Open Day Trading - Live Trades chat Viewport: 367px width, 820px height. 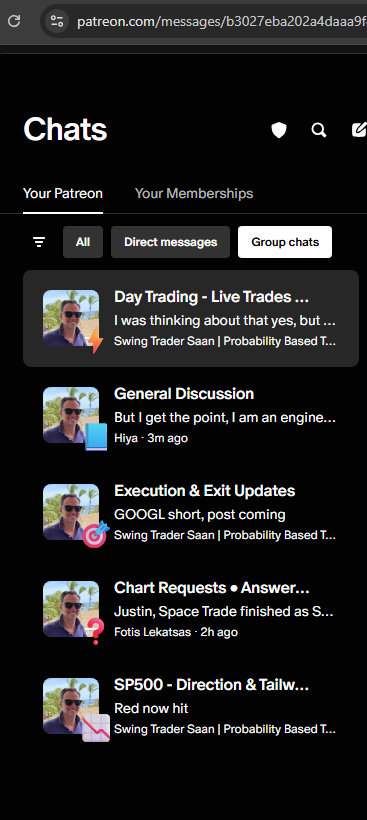click(x=191, y=318)
